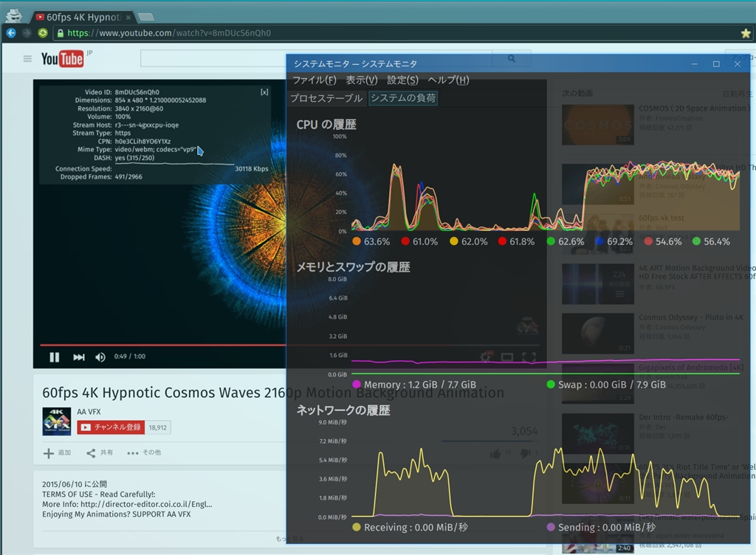Click the bookmark star in the address bar

pyautogui.click(x=746, y=33)
